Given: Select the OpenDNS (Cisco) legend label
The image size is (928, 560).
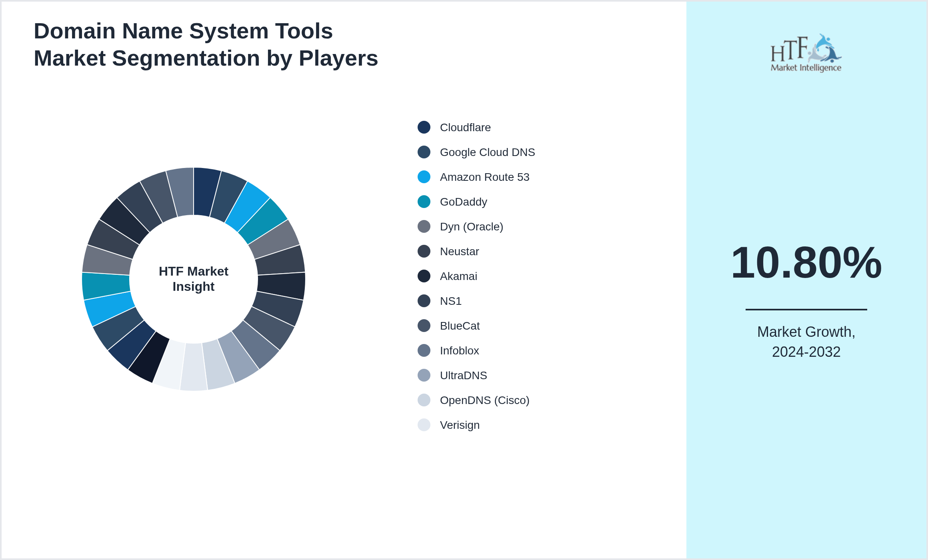Looking at the screenshot, I should [484, 400].
